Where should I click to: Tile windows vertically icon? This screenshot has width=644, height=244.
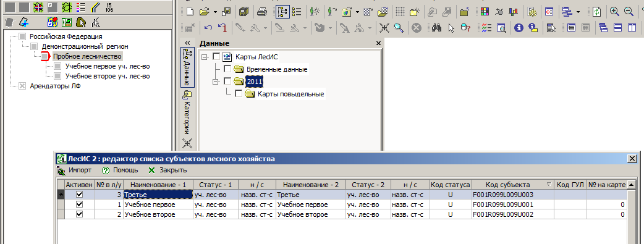[631, 28]
